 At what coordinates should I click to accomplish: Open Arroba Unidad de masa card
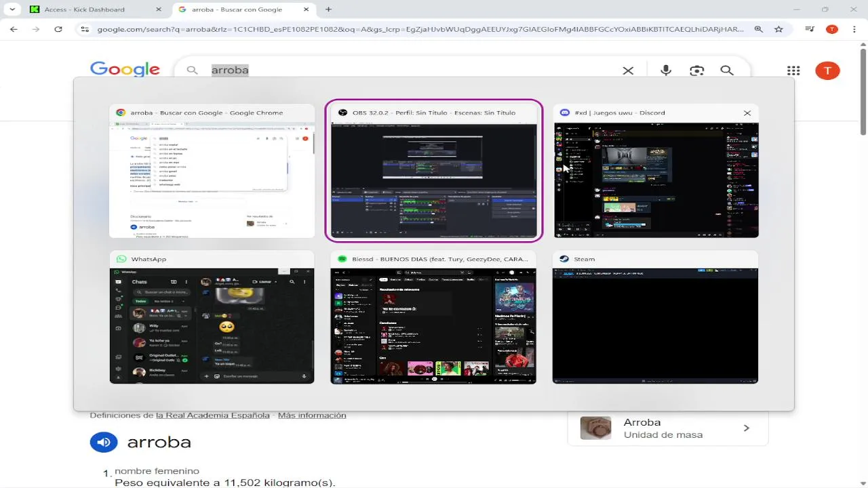pyautogui.click(x=668, y=428)
